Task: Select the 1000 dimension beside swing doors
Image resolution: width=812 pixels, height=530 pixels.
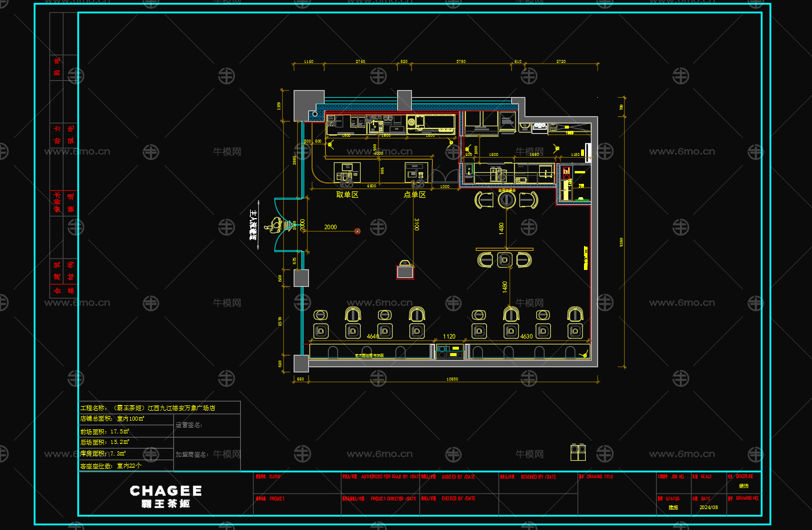Action: coord(444,187)
